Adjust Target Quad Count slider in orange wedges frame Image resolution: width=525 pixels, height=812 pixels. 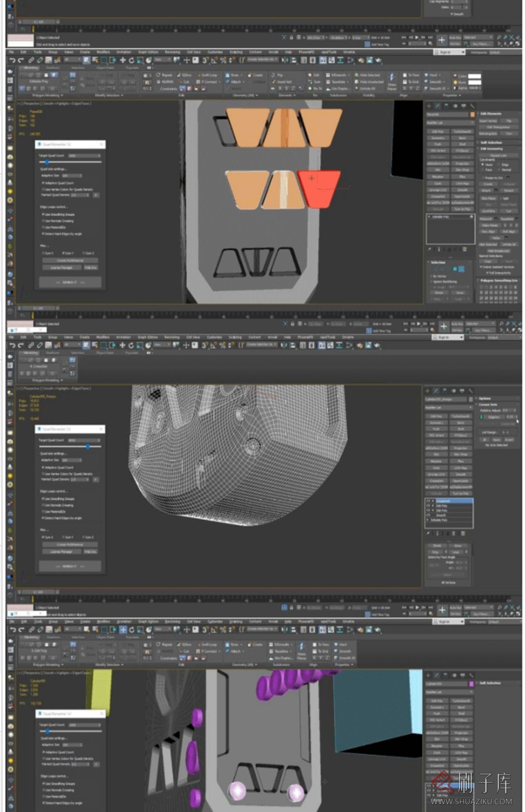pos(47,162)
